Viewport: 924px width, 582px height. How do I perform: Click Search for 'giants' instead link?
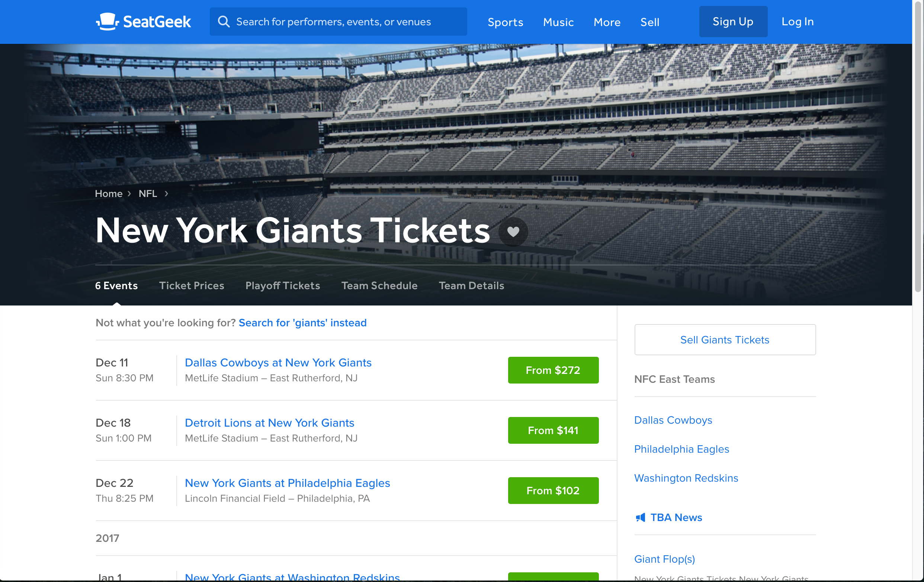[302, 323]
